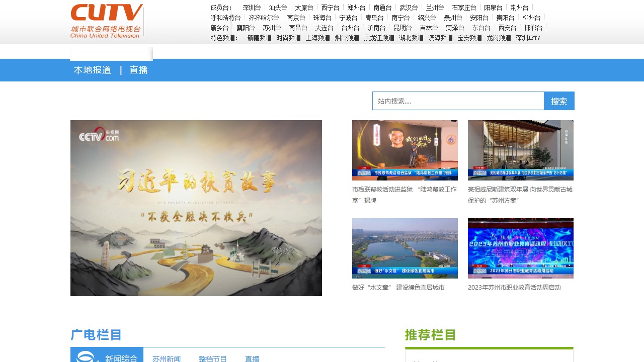This screenshot has width=644, height=362.
Task: Visit the 绍兴台 link
Action: click(427, 18)
